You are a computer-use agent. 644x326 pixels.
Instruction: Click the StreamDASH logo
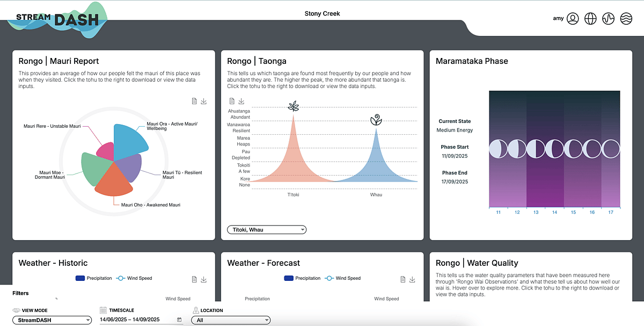[57, 20]
